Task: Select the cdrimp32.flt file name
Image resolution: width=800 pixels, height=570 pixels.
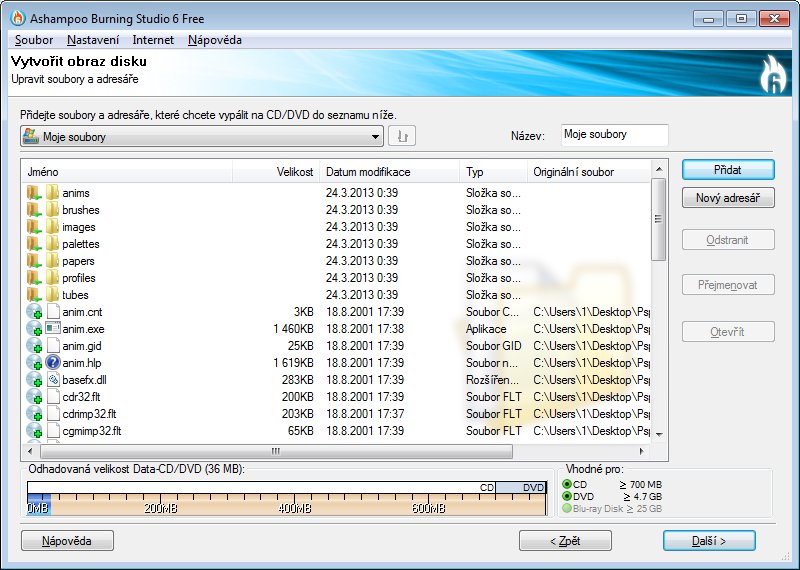Action: pyautogui.click(x=89, y=414)
